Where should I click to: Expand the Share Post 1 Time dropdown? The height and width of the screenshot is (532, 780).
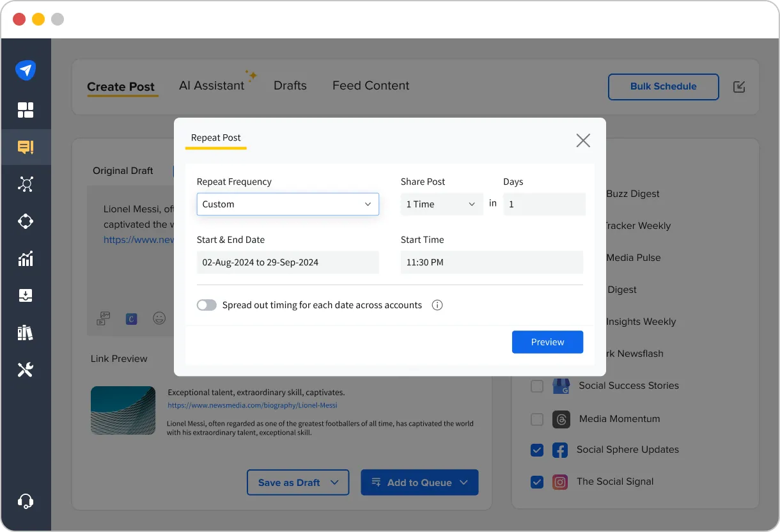pyautogui.click(x=441, y=205)
